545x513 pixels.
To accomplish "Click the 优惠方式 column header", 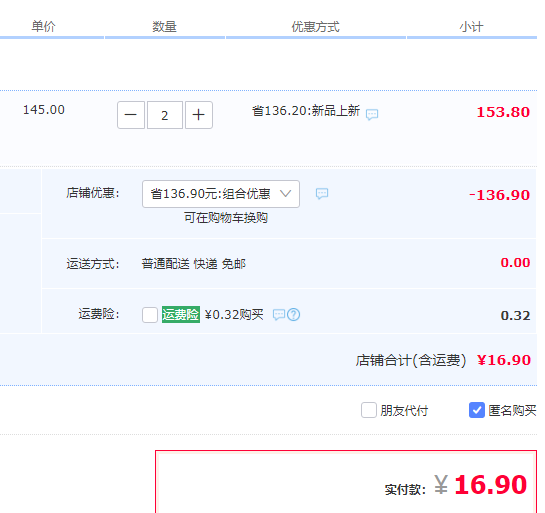I will coord(315,27).
